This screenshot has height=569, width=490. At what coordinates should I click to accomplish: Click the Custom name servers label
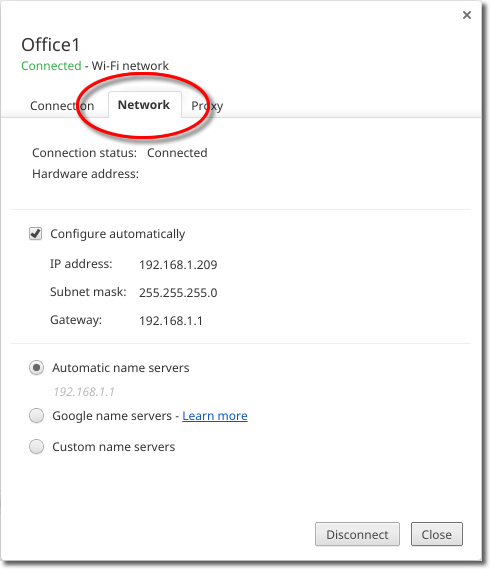114,447
